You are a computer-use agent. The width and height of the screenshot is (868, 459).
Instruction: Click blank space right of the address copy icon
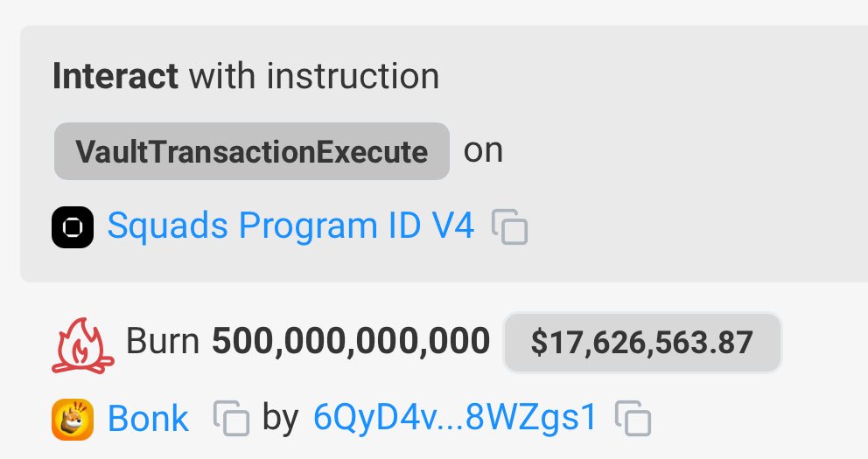click(759, 419)
